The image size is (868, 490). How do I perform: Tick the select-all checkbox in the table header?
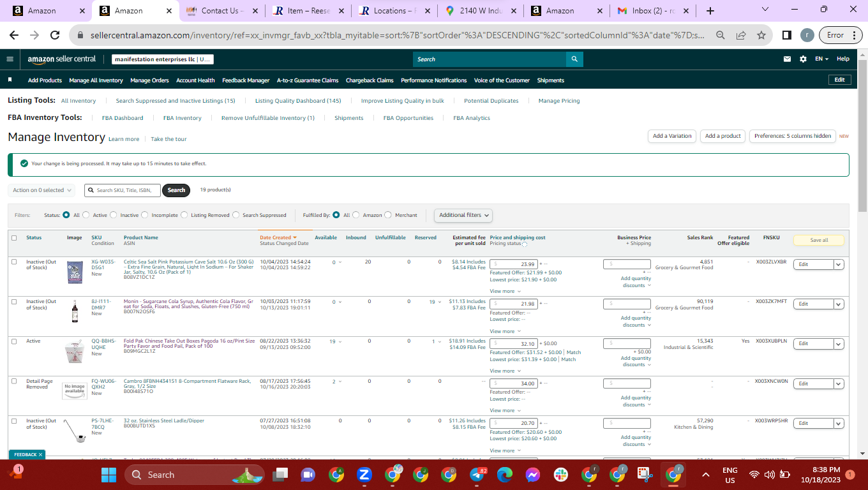pyautogui.click(x=14, y=238)
